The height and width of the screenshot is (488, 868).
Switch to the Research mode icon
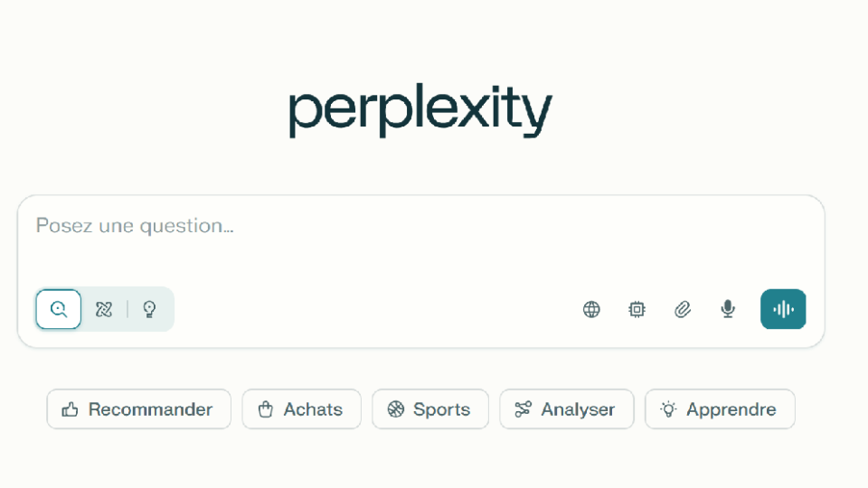pos(104,309)
